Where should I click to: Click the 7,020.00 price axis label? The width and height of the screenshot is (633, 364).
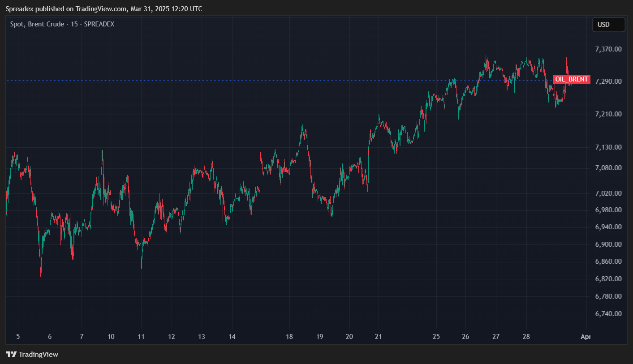coord(608,193)
